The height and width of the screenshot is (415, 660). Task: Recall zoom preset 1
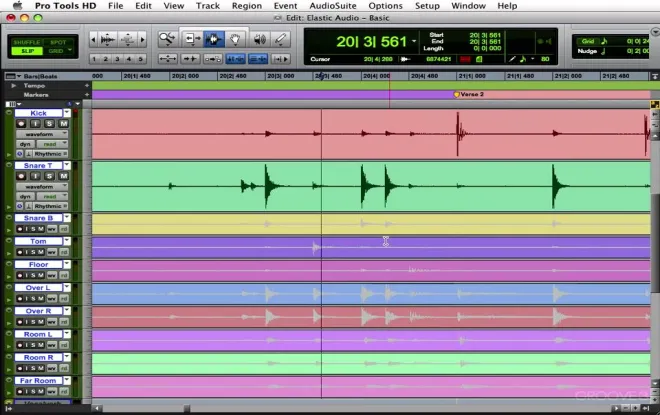pyautogui.click(x=94, y=59)
